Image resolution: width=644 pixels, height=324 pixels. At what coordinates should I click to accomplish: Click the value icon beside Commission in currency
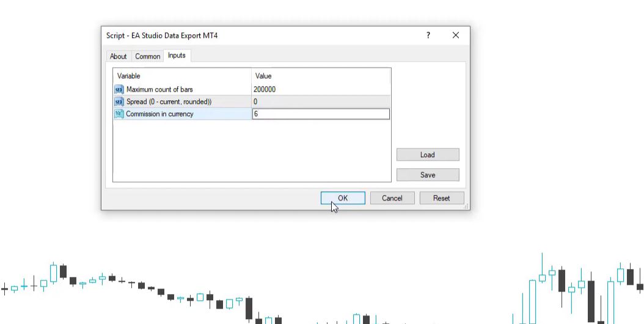click(x=119, y=114)
